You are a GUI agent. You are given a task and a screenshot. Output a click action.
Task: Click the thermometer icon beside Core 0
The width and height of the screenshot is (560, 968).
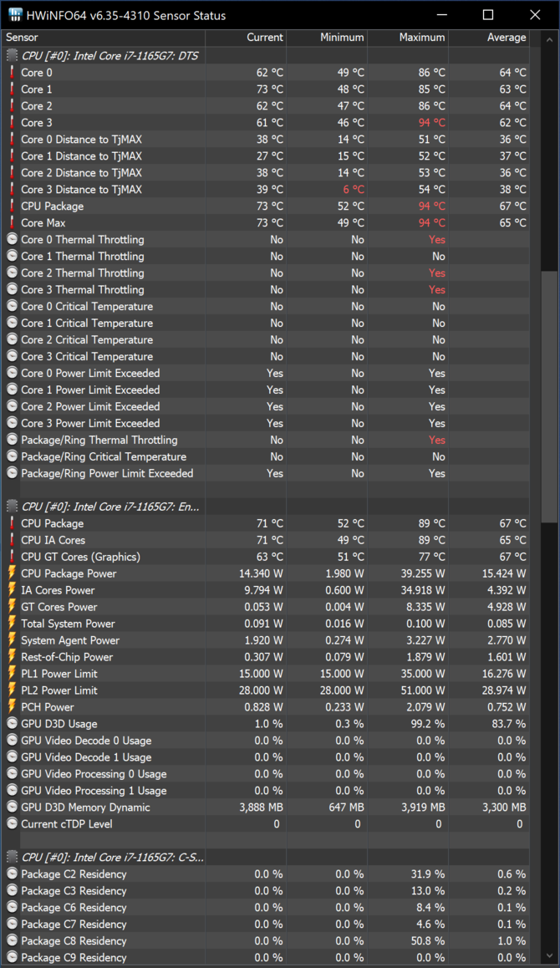pos(12,72)
